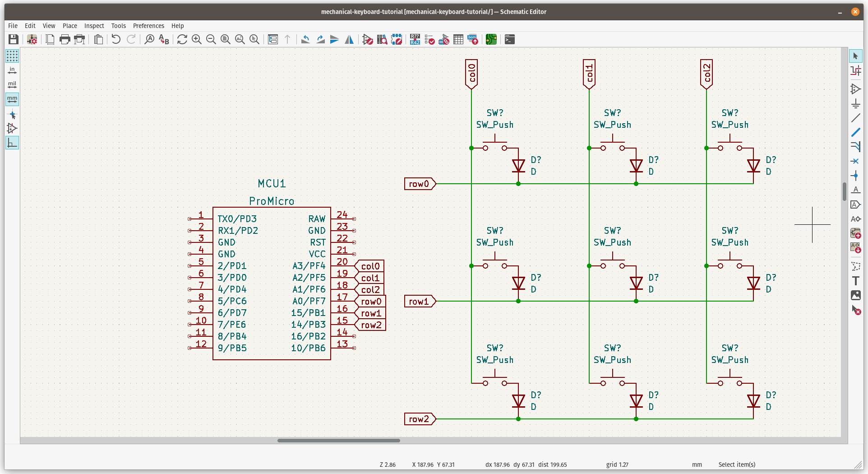Image resolution: width=868 pixels, height=474 pixels.
Task: Open the PCB editor from toolbar
Action: [491, 40]
